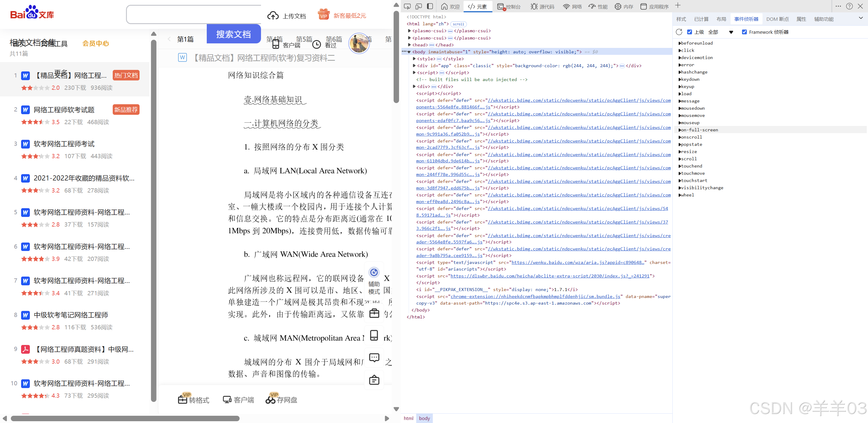The height and width of the screenshot is (423, 868).
Task: Click the document search input field
Action: tap(194, 14)
